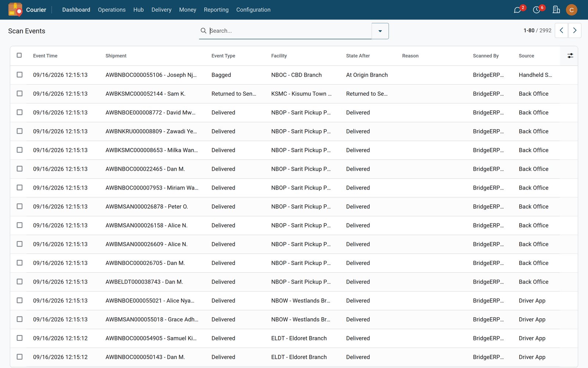
Task: Sort by Shipment column header
Action: click(116, 56)
